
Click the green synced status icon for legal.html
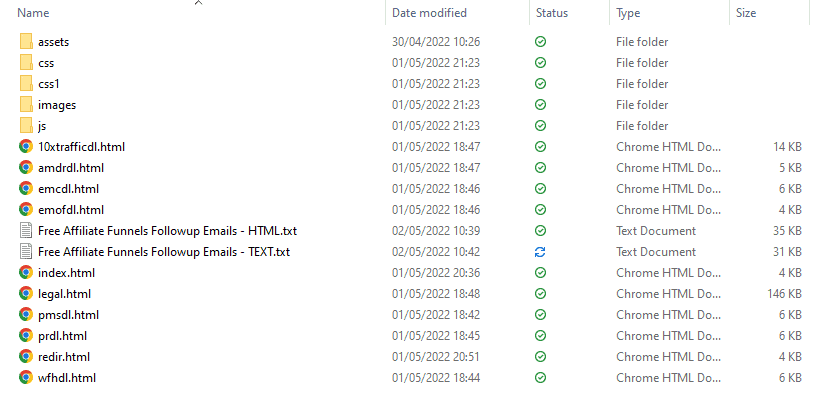pos(541,294)
